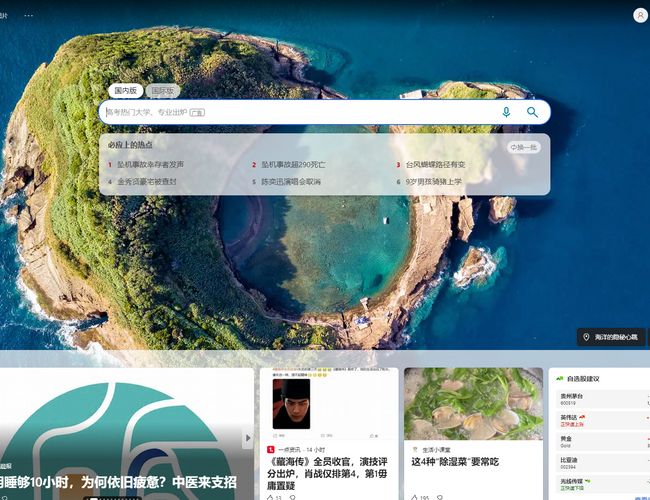This screenshot has width=650, height=500.
Task: Open hot topic 坠机事故超290死亡
Action: (293, 165)
